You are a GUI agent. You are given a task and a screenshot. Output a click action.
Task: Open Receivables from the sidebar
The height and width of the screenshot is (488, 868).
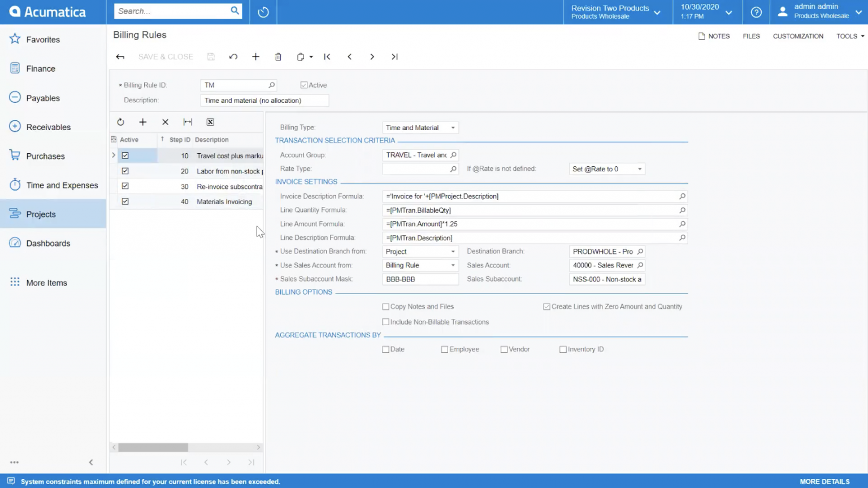[x=49, y=127]
